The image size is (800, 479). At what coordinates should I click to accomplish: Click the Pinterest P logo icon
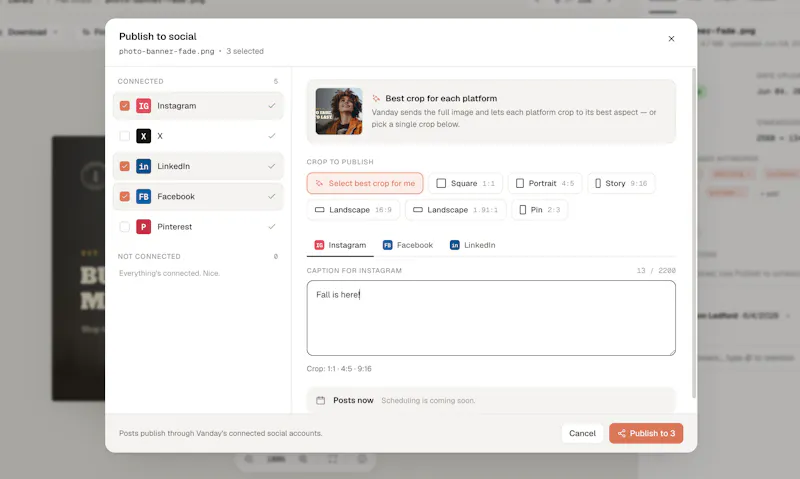(x=143, y=226)
